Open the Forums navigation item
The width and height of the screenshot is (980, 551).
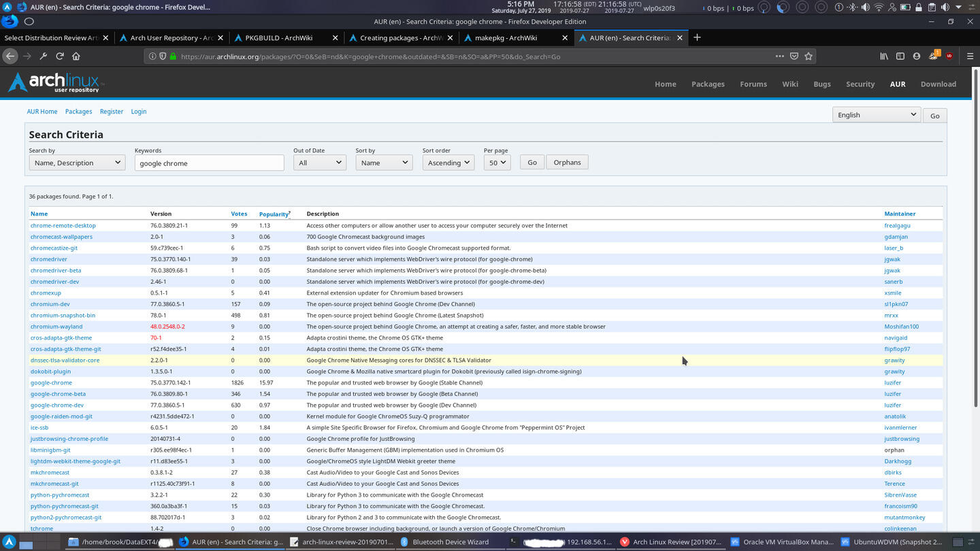click(x=753, y=84)
